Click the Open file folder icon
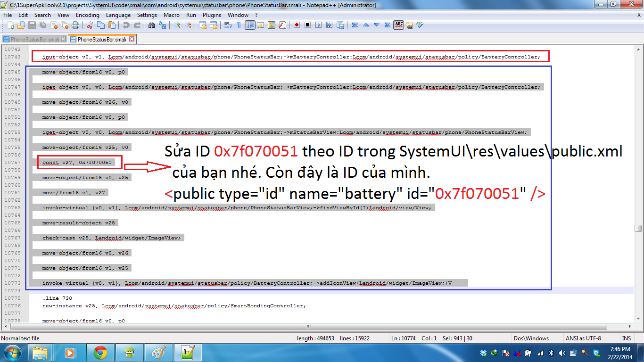The image size is (644, 362). pos(21,25)
